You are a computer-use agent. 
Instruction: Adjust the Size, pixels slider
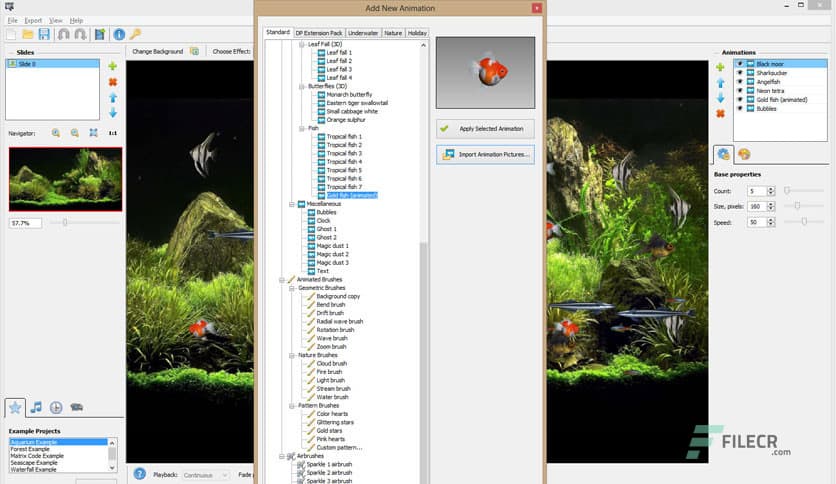(x=805, y=206)
